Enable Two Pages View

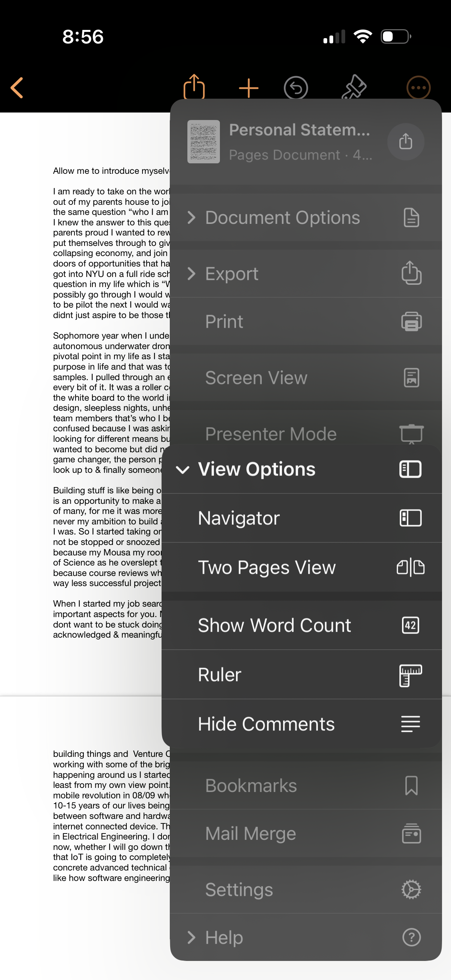[302, 567]
